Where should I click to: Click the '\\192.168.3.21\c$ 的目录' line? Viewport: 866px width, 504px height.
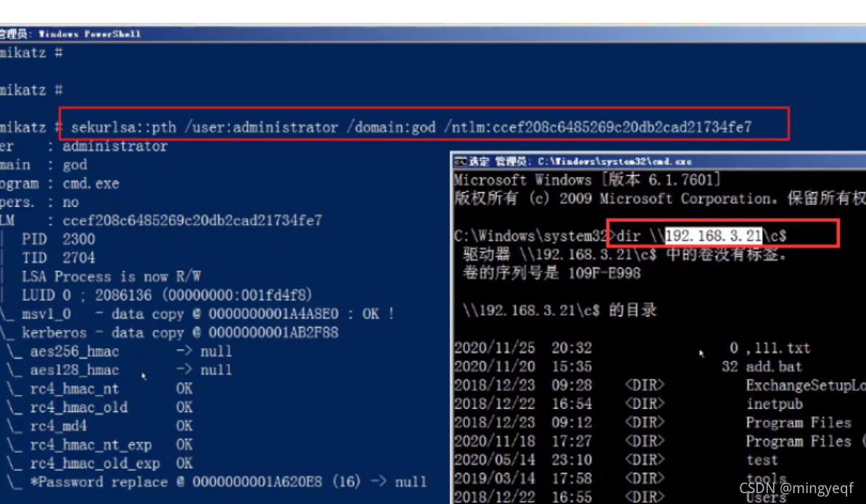coord(559,310)
